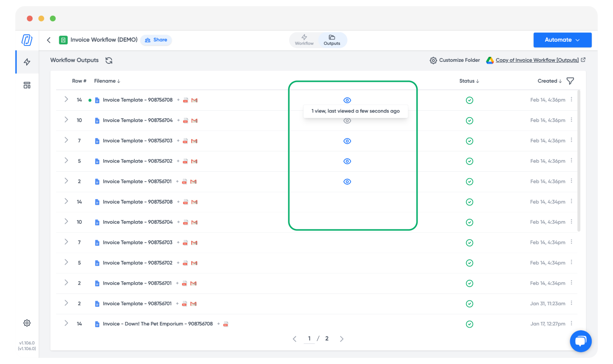The height and width of the screenshot is (364, 613).
Task: Click the eye views icon on row 7
Action: point(347,141)
